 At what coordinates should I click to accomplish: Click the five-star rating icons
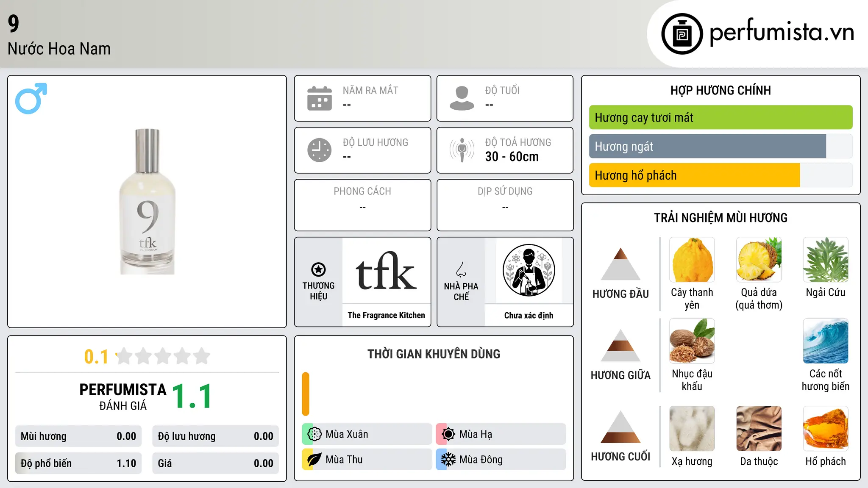coord(163,356)
